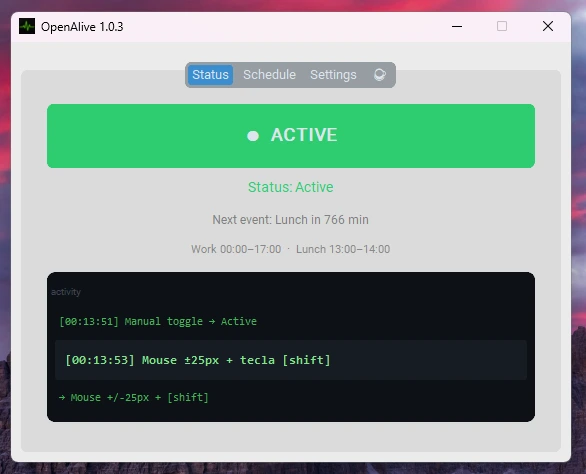
Task: Switch to the Status tab
Action: pos(210,75)
